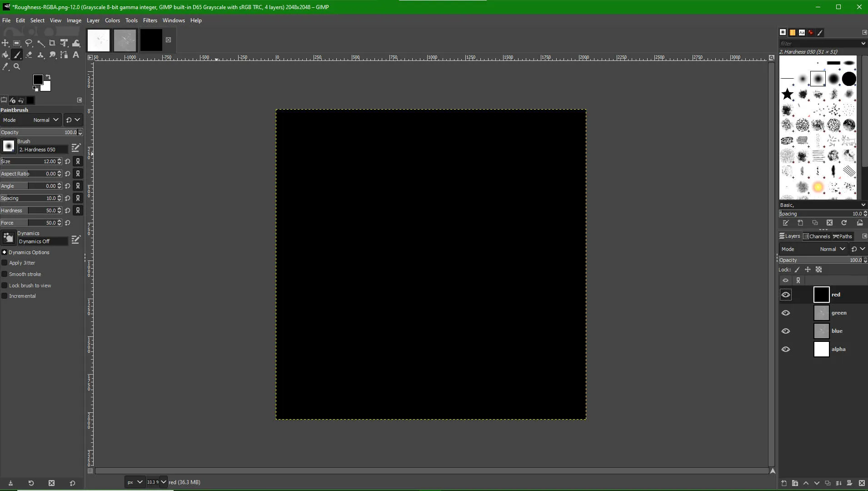The height and width of the screenshot is (491, 868).
Task: Hide the green layer
Action: (x=786, y=313)
